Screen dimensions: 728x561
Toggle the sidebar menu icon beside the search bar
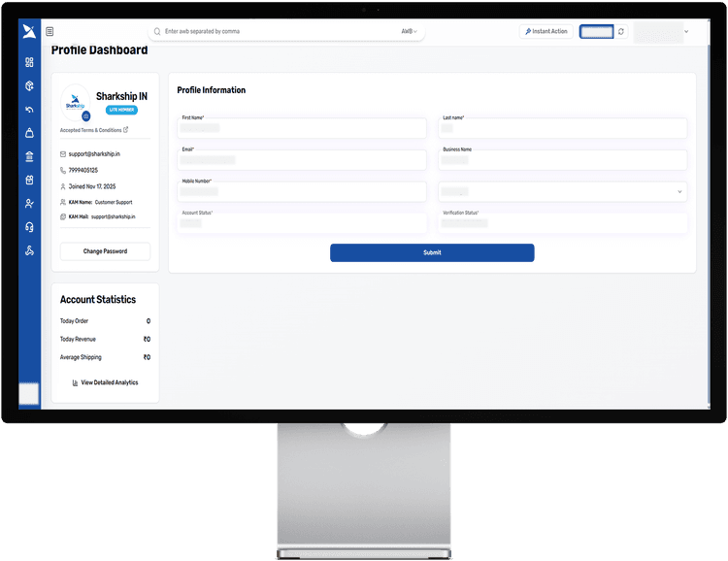50,31
